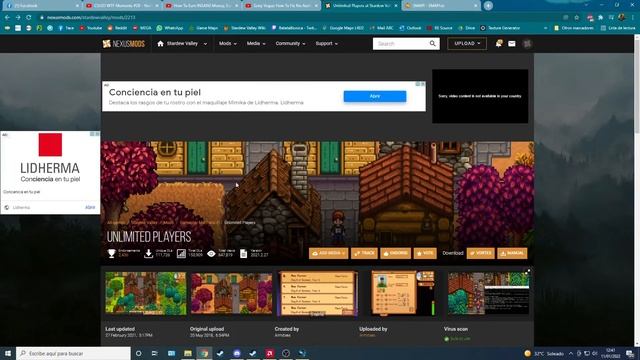Click the Track button

click(x=364, y=253)
